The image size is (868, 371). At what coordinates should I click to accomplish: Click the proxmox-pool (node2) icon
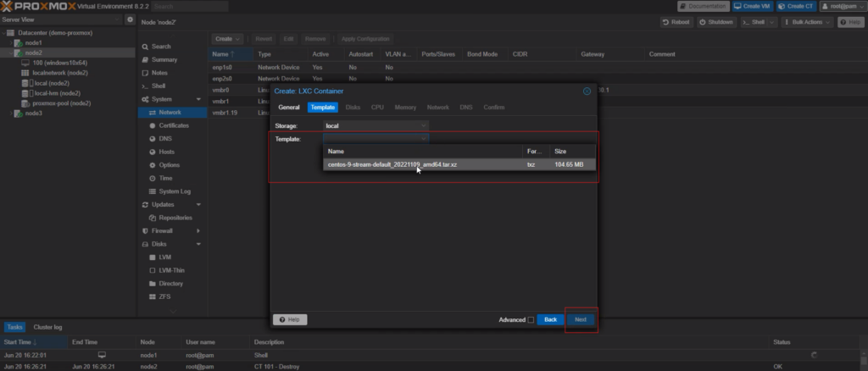coord(25,103)
